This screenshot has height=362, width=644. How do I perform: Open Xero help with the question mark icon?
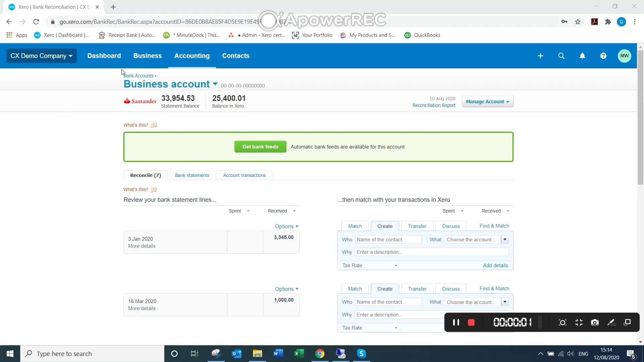[x=603, y=56]
